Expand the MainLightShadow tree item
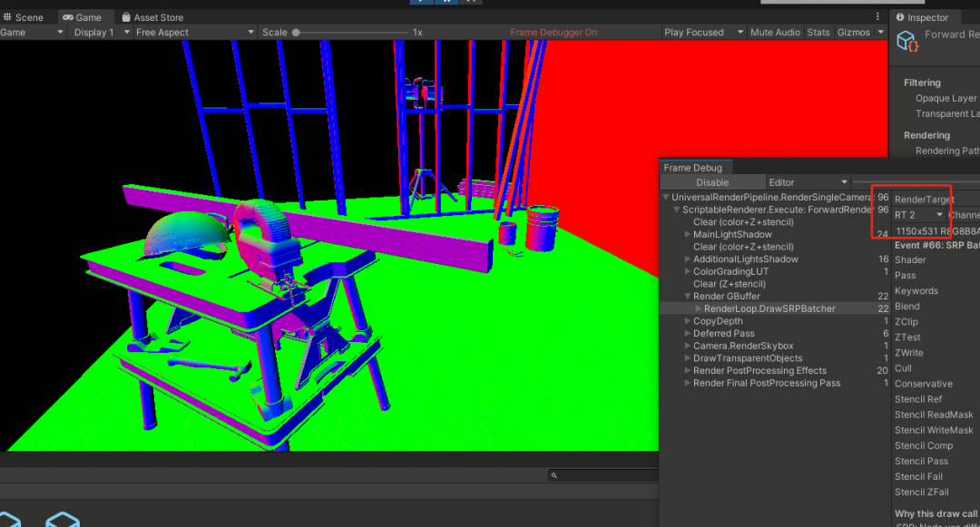980x527 pixels. (x=687, y=235)
